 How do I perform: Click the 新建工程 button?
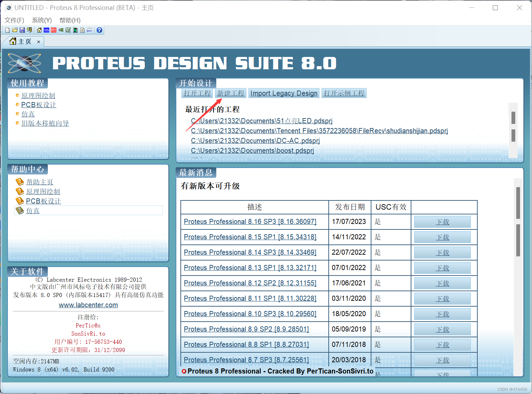pos(231,93)
